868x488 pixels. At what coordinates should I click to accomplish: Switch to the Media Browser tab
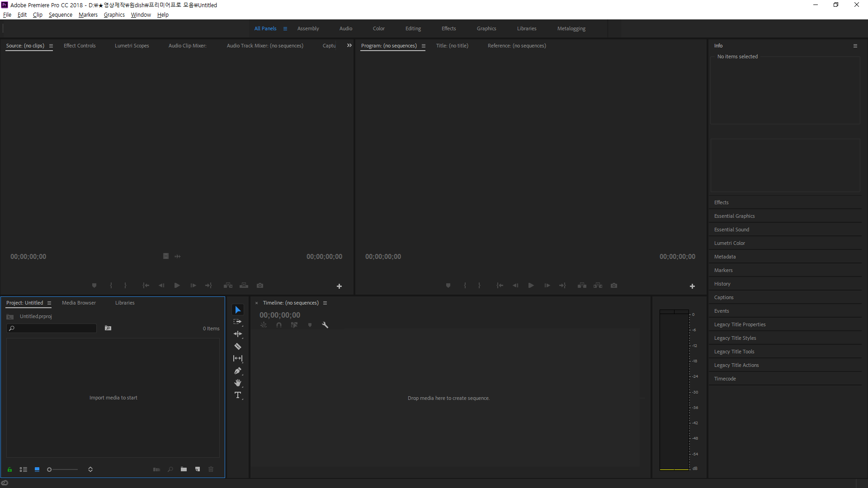click(79, 303)
